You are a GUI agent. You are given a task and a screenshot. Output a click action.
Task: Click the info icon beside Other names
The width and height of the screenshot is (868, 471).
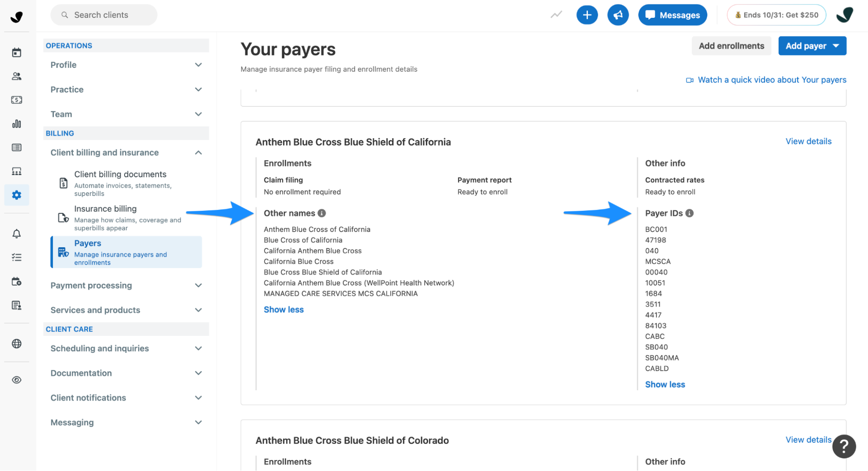tap(322, 213)
